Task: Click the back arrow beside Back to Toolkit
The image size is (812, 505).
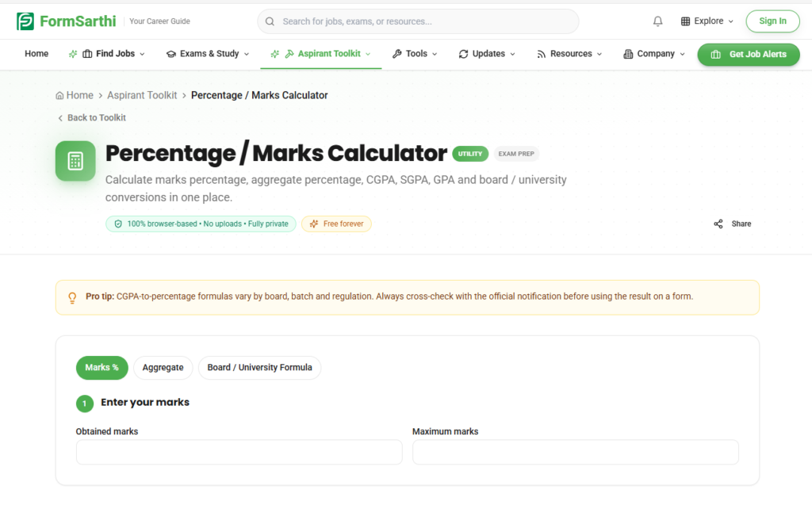Action: click(x=60, y=118)
